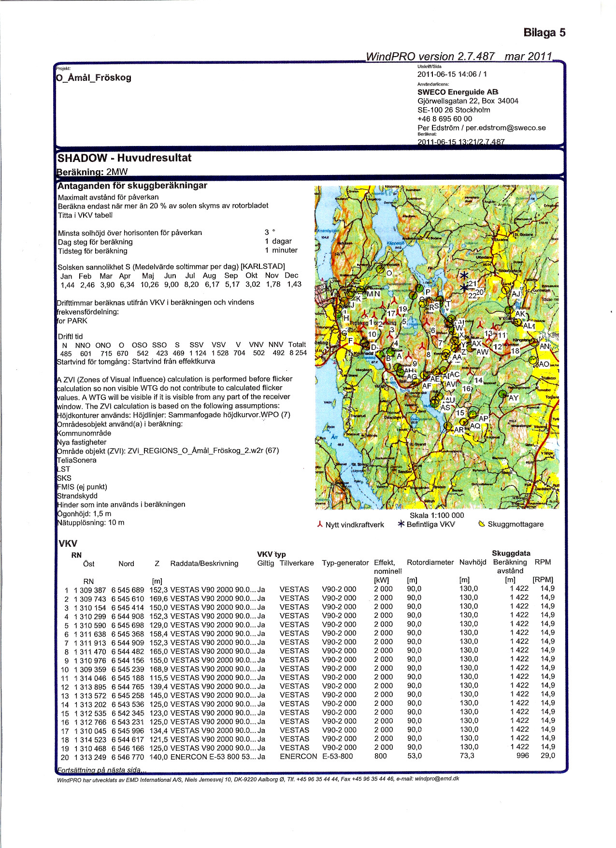Click the "Ögonhöjd: 1,5 m" line

[x=84, y=513]
